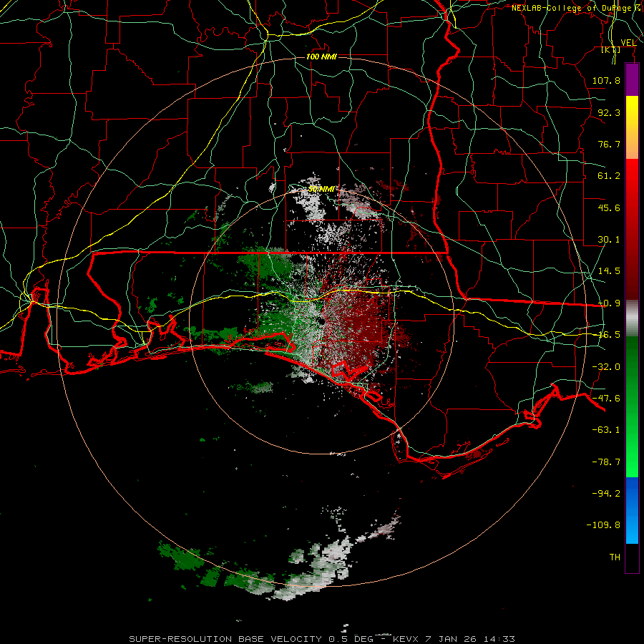644x644 pixels.
Task: Click the black radar site dot at center
Action: pos(321,321)
